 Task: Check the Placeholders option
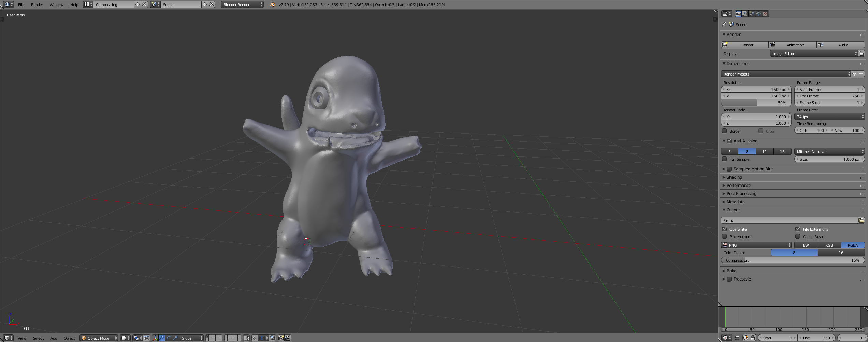point(724,237)
